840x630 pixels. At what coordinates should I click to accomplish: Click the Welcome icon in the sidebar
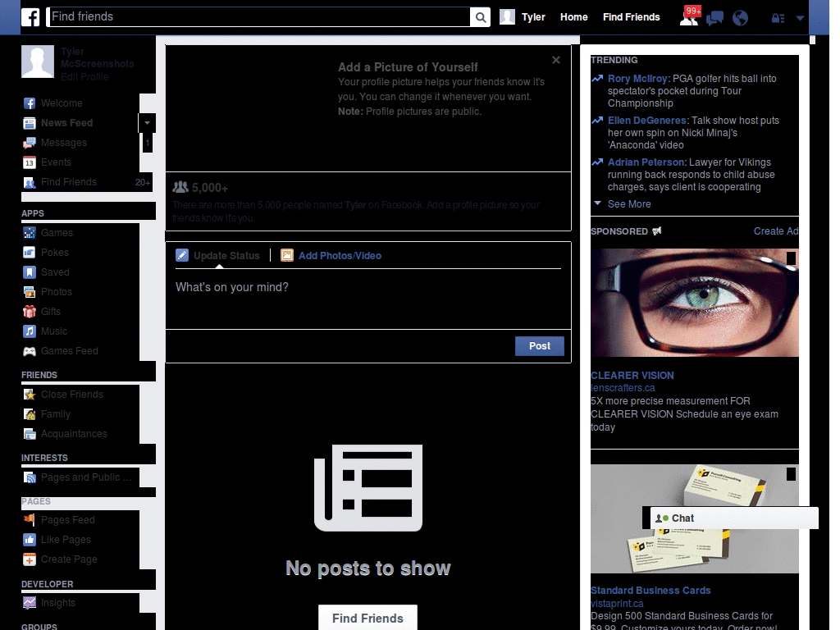tap(30, 103)
